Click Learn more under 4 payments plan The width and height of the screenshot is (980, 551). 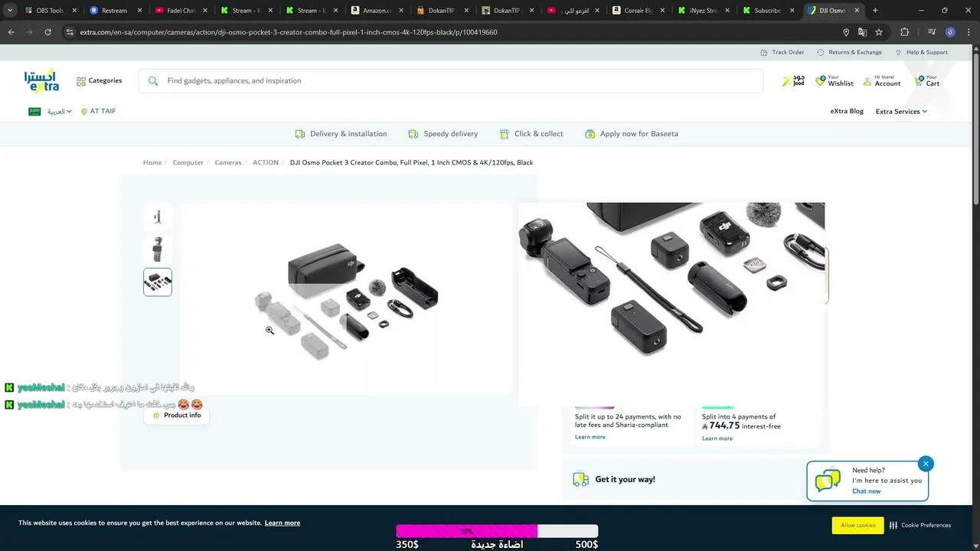click(x=717, y=439)
